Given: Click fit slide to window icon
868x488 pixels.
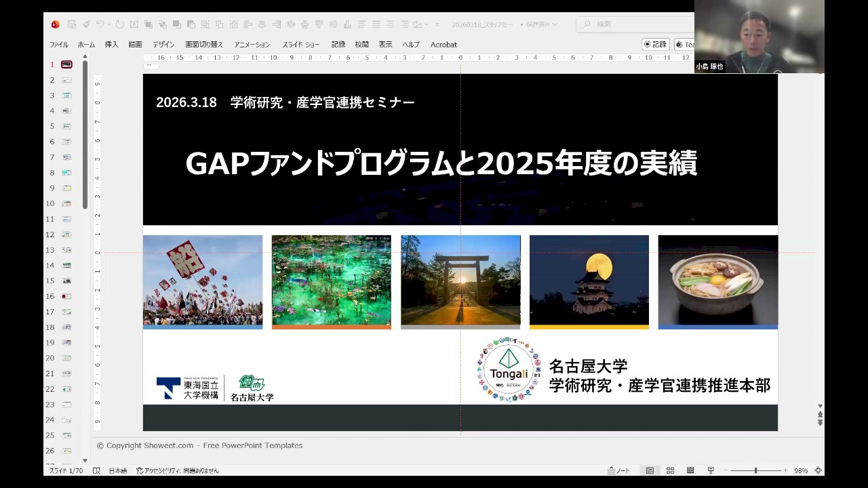Looking at the screenshot, I should (818, 470).
